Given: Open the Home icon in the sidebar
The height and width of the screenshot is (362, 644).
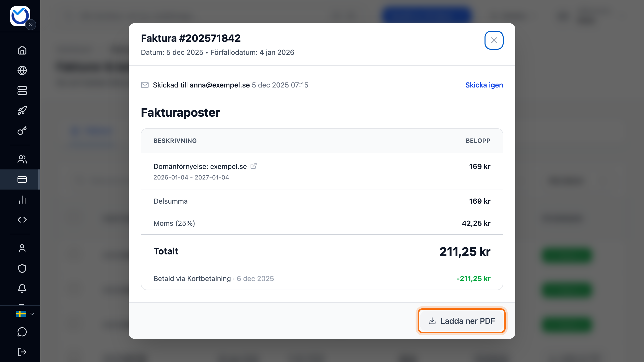Looking at the screenshot, I should coord(22,50).
